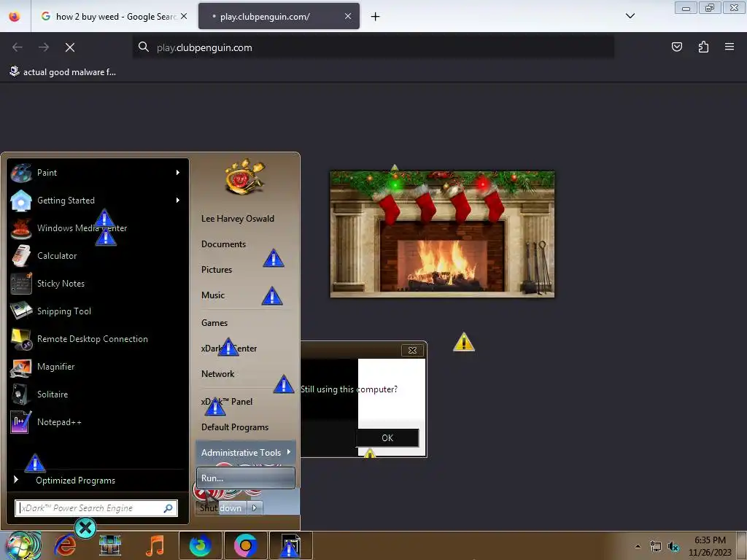Screen dimensions: 747x560
Task: Open the Solitaire icon
Action: coord(21,394)
